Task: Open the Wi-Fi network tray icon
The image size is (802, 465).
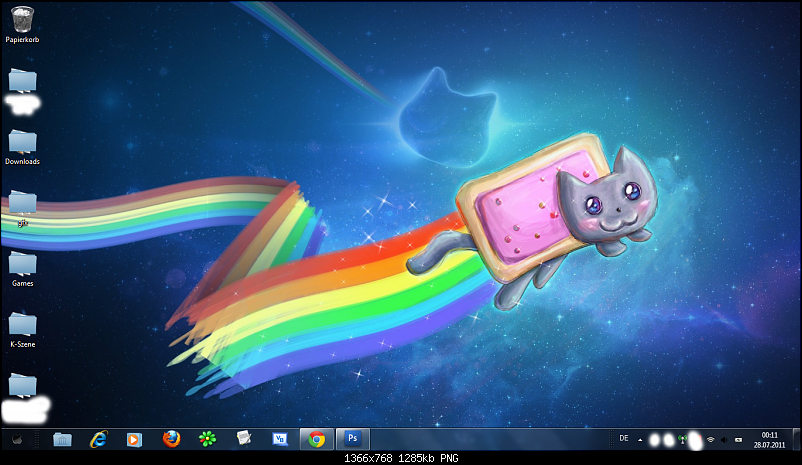Action: [710, 439]
